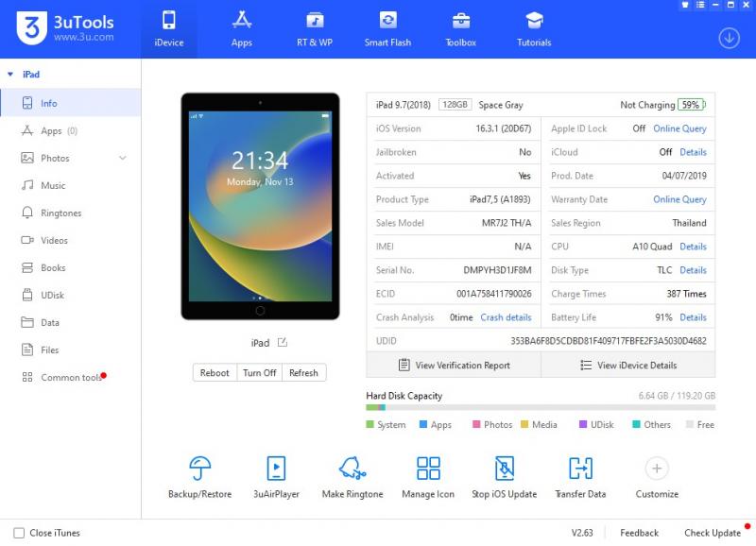756x546 pixels.
Task: Click the Refresh button
Action: [303, 372]
